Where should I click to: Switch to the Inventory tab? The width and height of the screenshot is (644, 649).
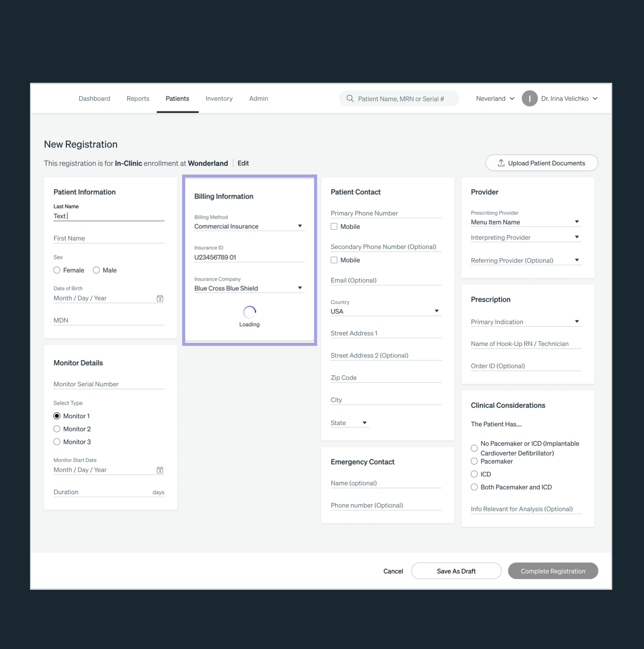[219, 98]
